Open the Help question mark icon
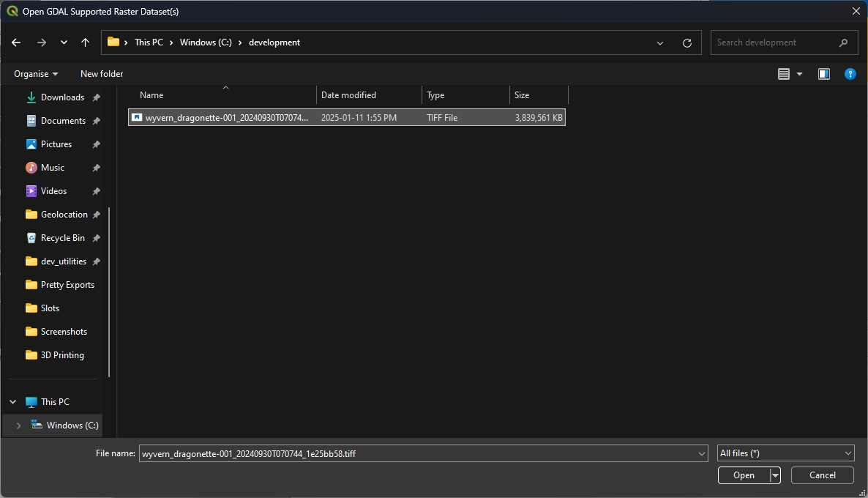Image resolution: width=868 pixels, height=498 pixels. click(850, 74)
